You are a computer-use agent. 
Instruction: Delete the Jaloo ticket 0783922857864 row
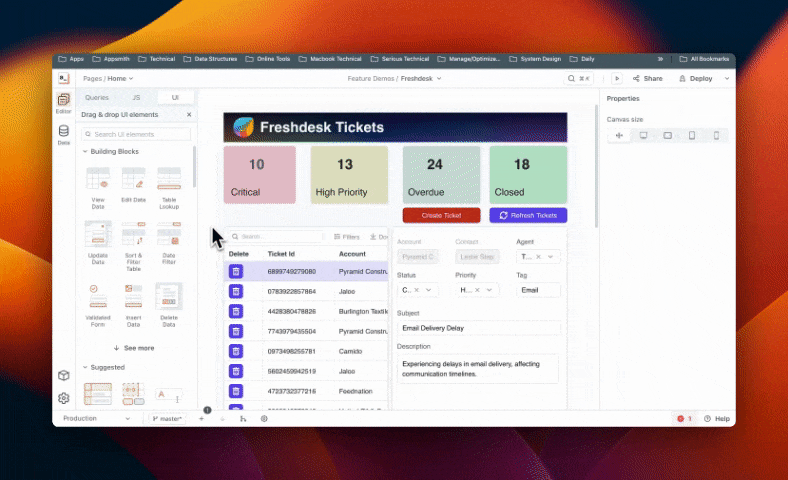[x=236, y=291]
